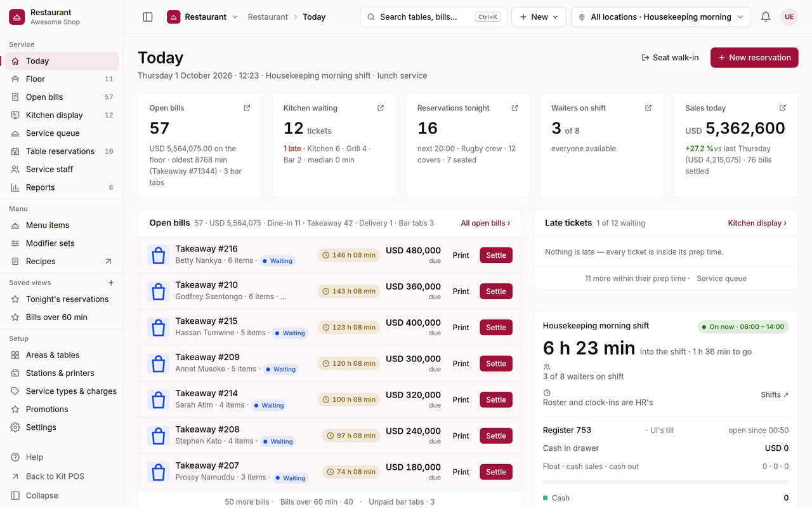
Task: Expand the Restaurant app switcher chevron
Action: (235, 17)
